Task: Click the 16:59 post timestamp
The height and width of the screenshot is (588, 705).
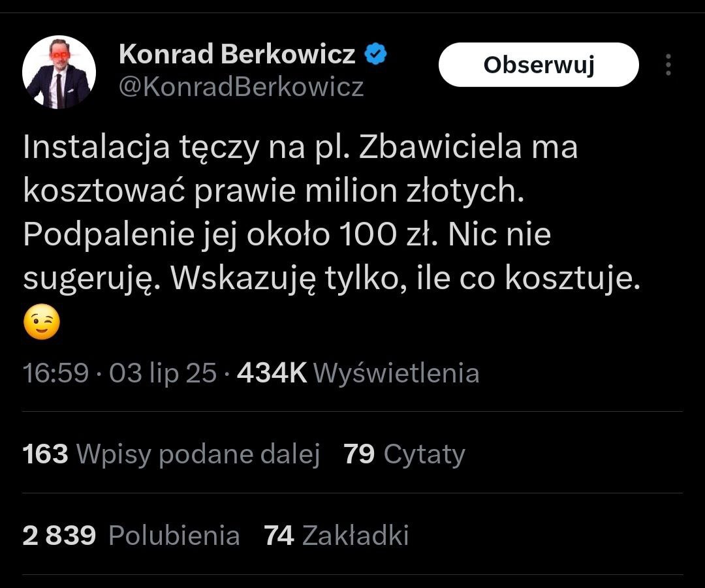Action: pyautogui.click(x=55, y=373)
